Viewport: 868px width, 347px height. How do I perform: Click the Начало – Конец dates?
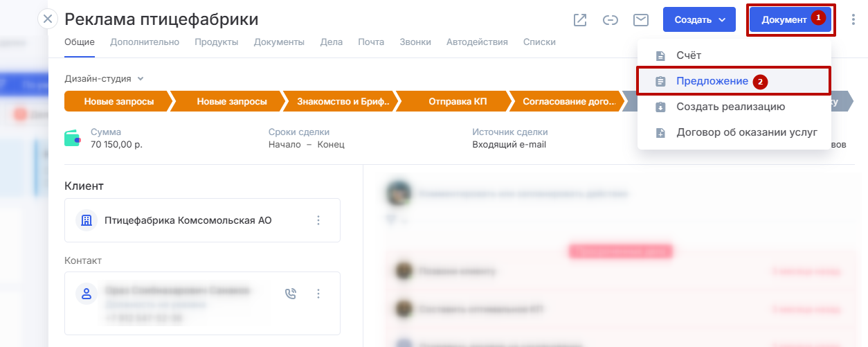(x=306, y=145)
